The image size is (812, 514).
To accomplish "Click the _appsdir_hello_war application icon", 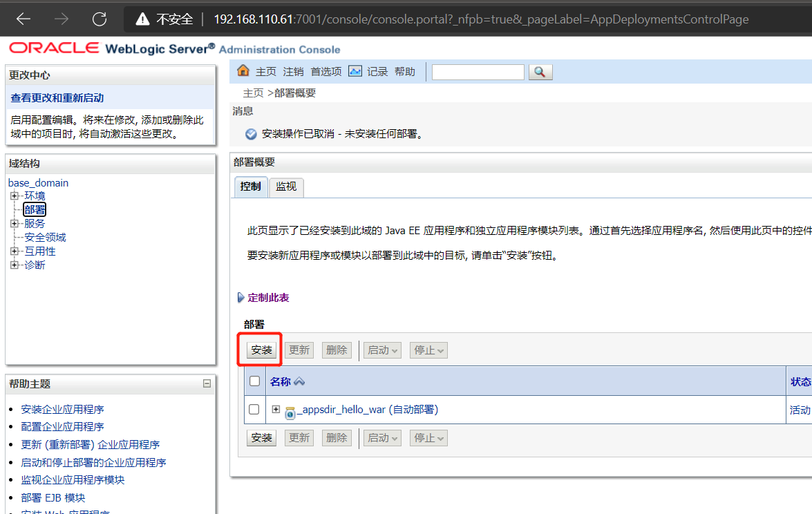I will (290, 412).
